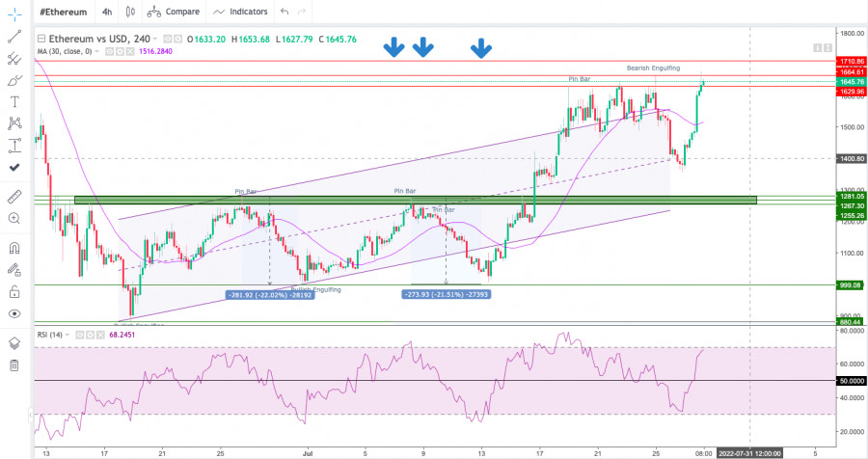Select the 1629.96 red price label
868x459 pixels.
point(852,92)
